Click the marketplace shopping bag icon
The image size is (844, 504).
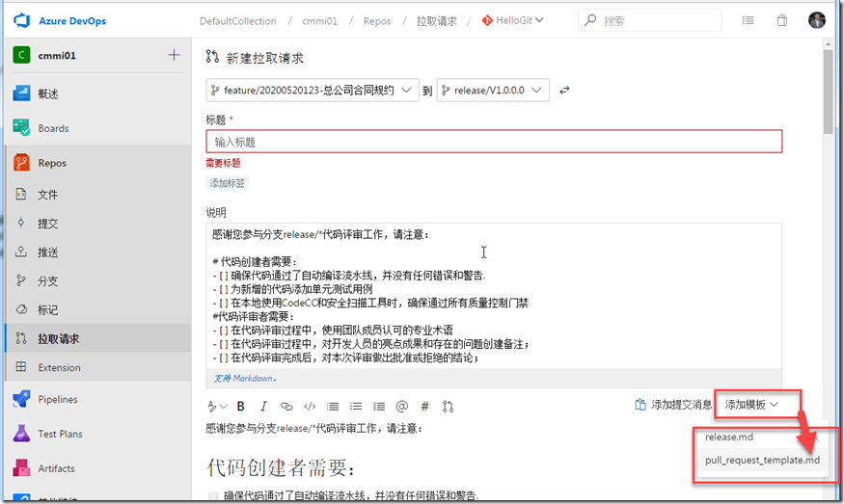pyautogui.click(x=782, y=20)
